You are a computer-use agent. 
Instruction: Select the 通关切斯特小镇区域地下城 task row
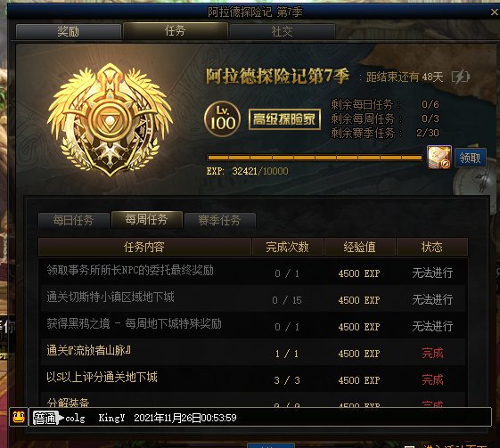pos(252,298)
